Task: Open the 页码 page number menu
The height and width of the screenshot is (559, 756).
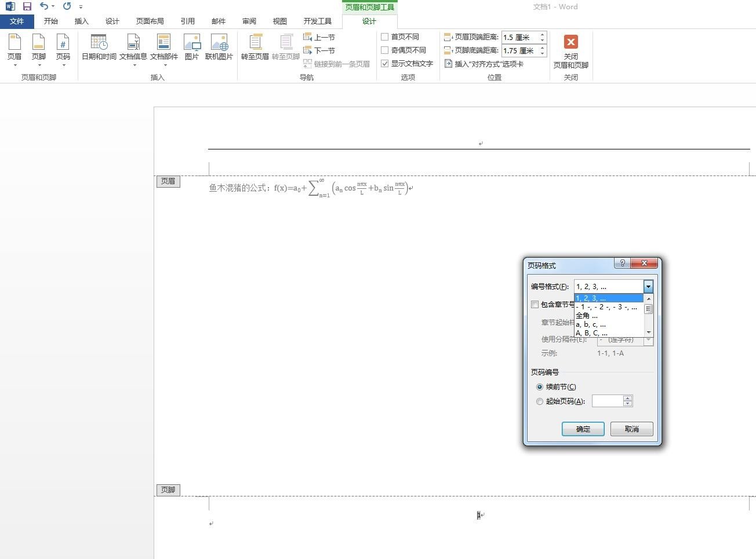Action: point(63,46)
